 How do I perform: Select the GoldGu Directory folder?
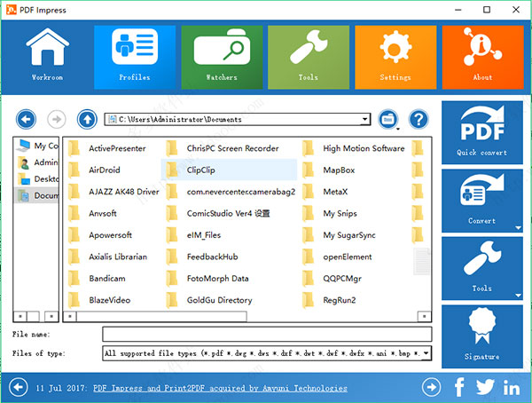coord(209,300)
